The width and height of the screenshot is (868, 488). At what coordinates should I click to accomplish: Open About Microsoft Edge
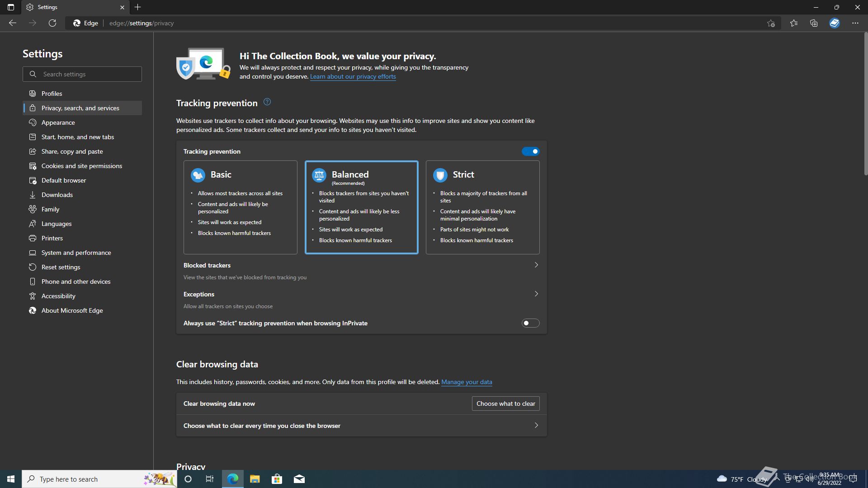pyautogui.click(x=82, y=310)
